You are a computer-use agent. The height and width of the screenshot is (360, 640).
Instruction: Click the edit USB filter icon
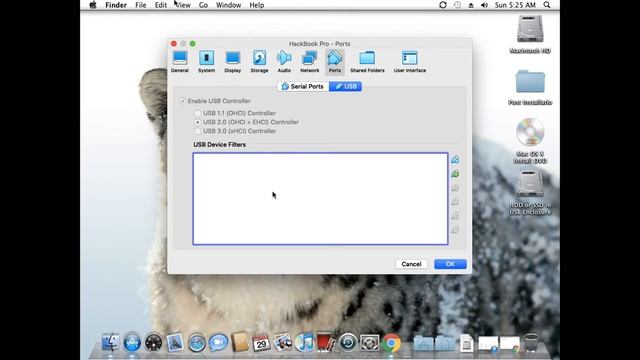(455, 187)
